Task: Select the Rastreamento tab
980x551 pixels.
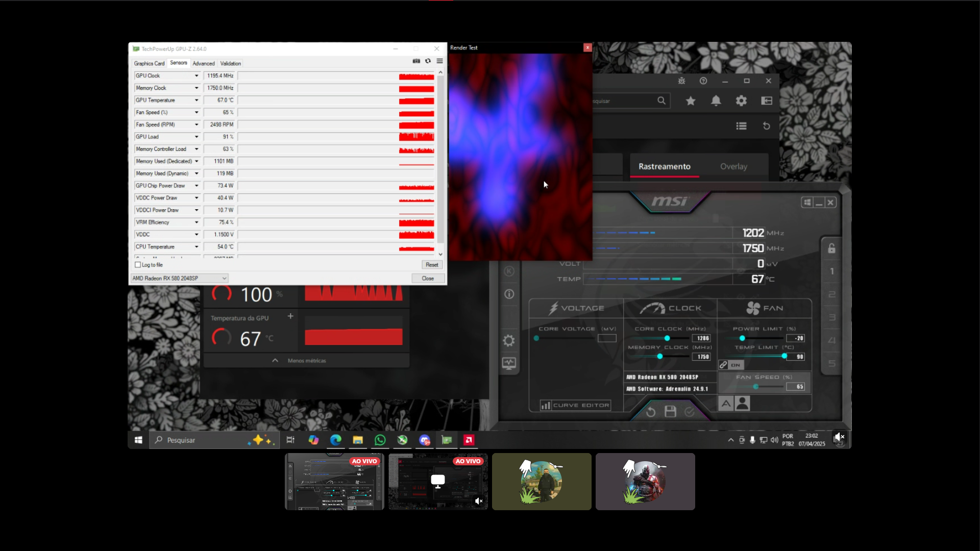Action: [x=665, y=166]
